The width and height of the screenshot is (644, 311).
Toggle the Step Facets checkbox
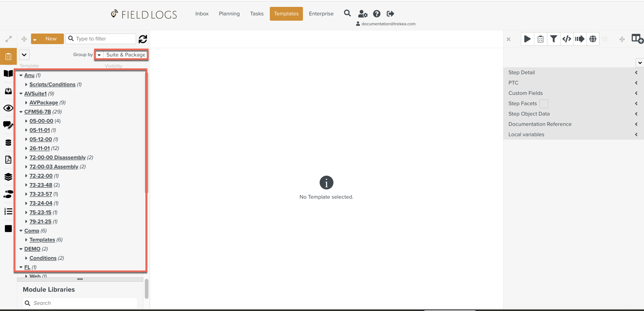pyautogui.click(x=544, y=103)
